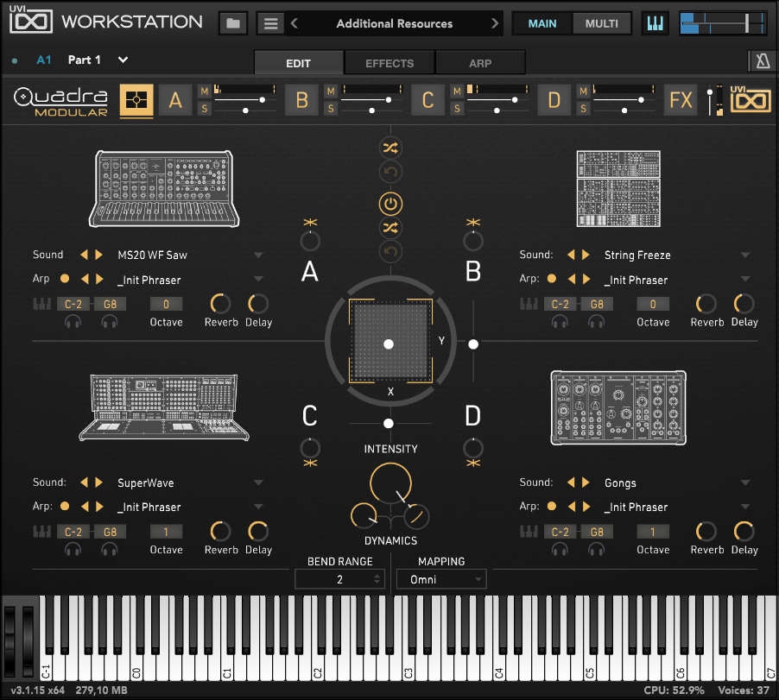
Task: Mute layer B with the M button
Action: (331, 91)
